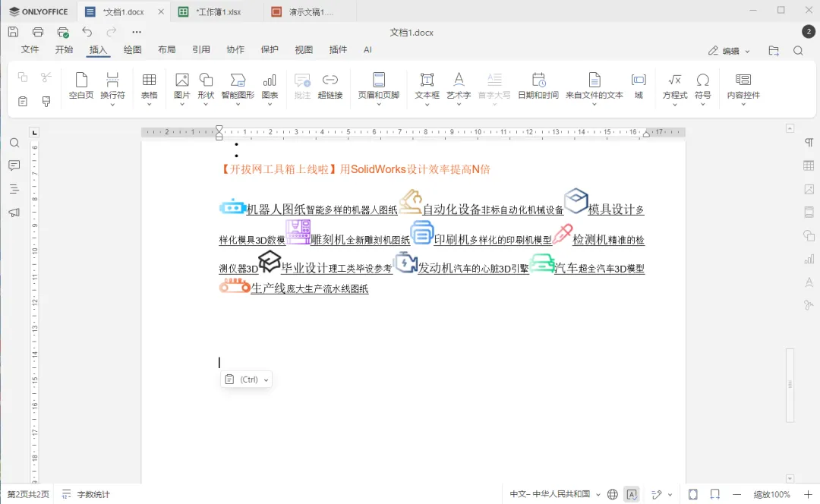Undo the last action
Screen dimensions: 820x504
87,33
